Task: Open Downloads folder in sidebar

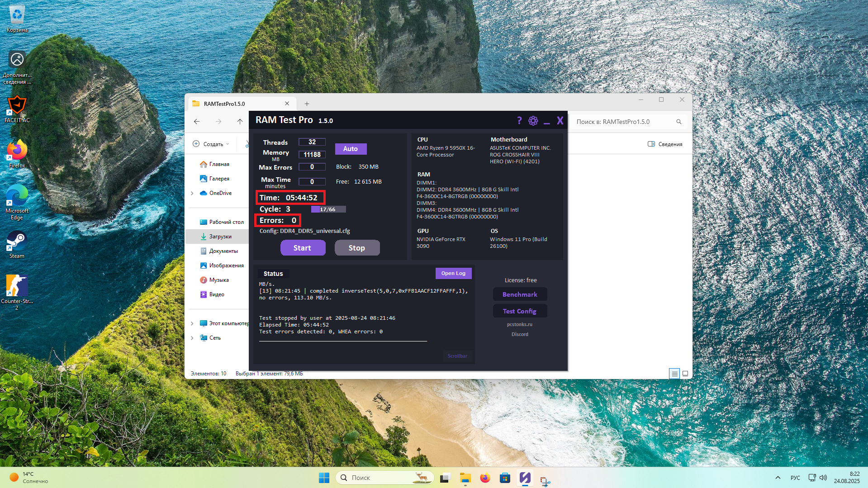Action: [217, 237]
